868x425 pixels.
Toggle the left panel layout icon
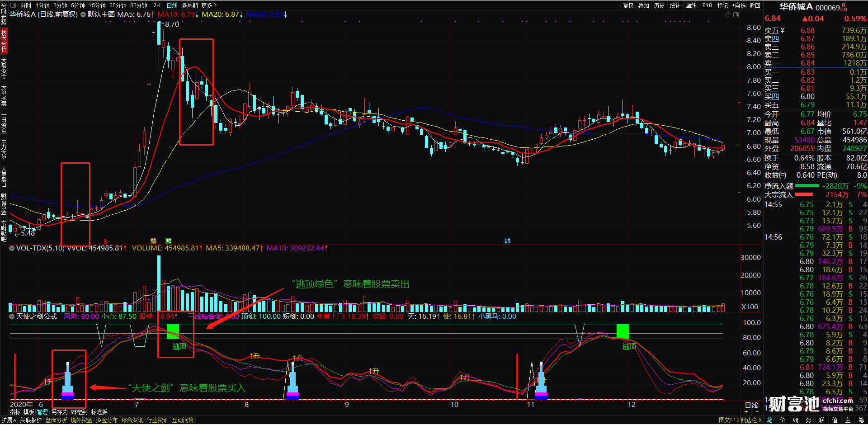pos(13,5)
